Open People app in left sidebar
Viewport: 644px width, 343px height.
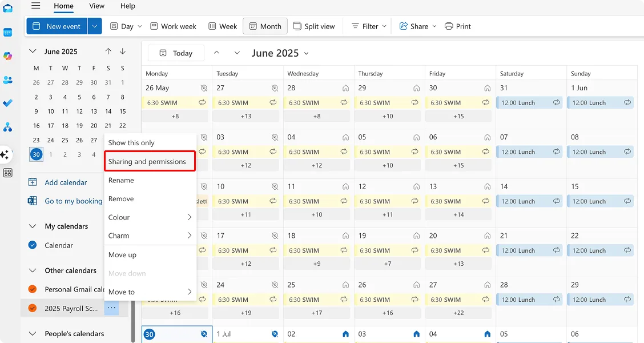coord(7,80)
